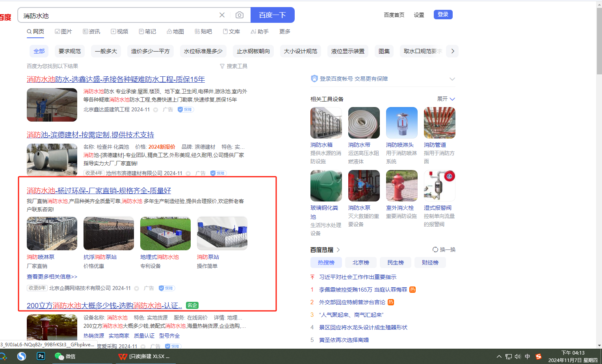This screenshot has height=364, width=602.
Task: Switch to the 视频 tab
Action: 119,31
